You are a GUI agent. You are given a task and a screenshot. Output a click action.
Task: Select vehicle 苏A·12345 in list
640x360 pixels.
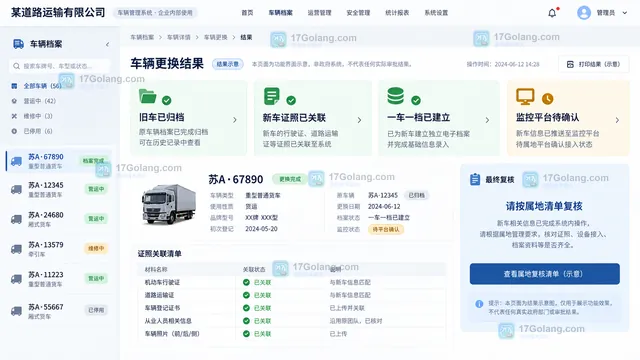tap(58, 189)
